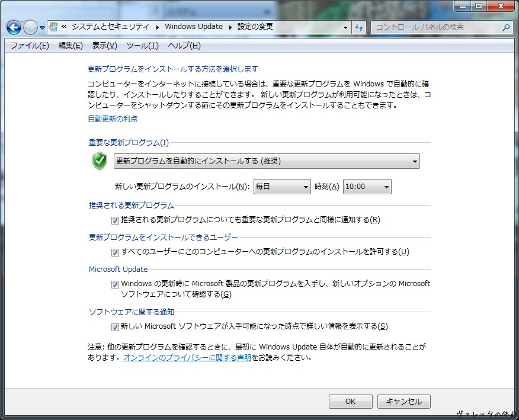Toggle 推奨される更新プログラム notify checkbox
Screen dimensions: 519x420
[115, 220]
